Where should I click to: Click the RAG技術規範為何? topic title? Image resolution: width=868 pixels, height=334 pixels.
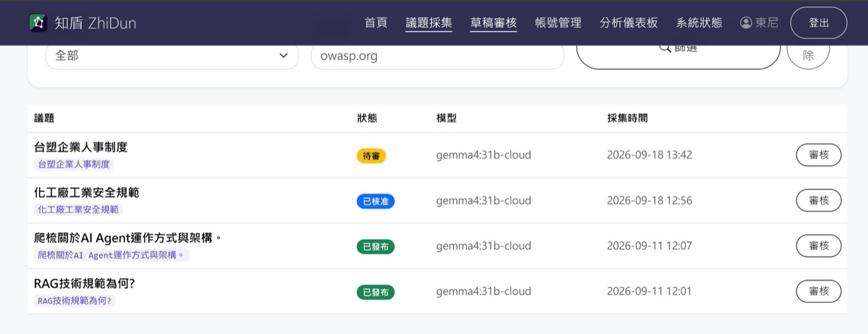(85, 283)
